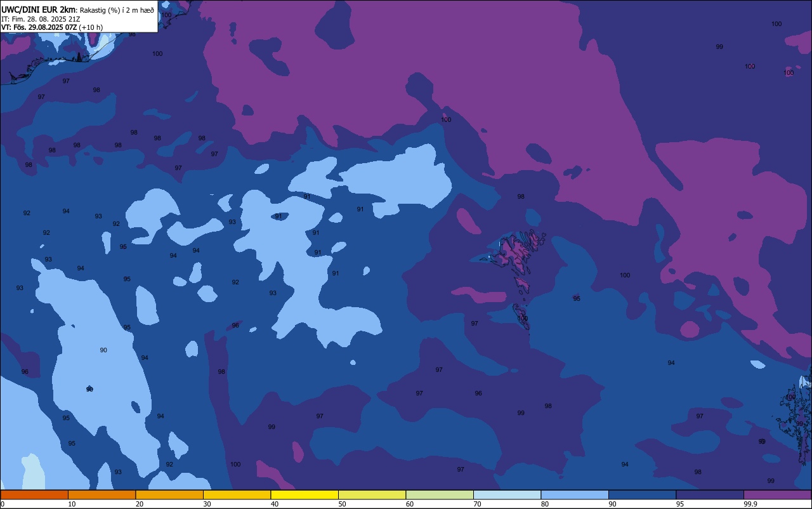Click the legend tick label '10'
This screenshot has width=812, height=509.
pyautogui.click(x=72, y=504)
